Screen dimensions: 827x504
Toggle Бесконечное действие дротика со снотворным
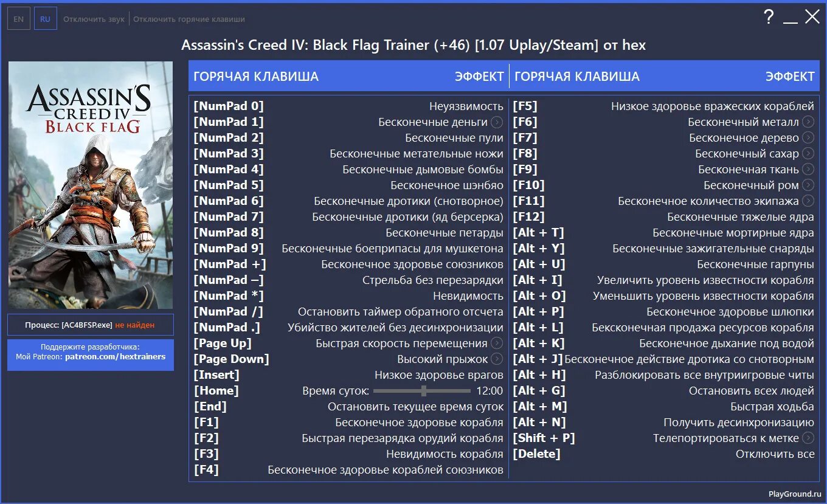coord(690,359)
